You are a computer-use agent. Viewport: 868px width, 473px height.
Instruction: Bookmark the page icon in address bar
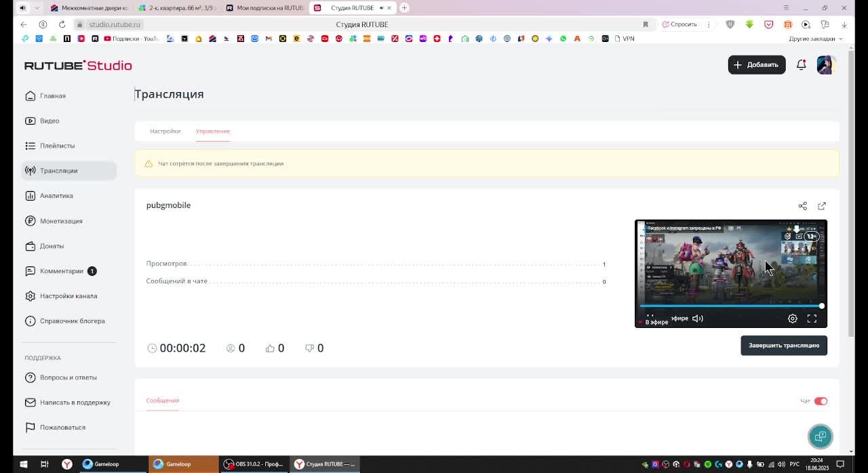[646, 24]
